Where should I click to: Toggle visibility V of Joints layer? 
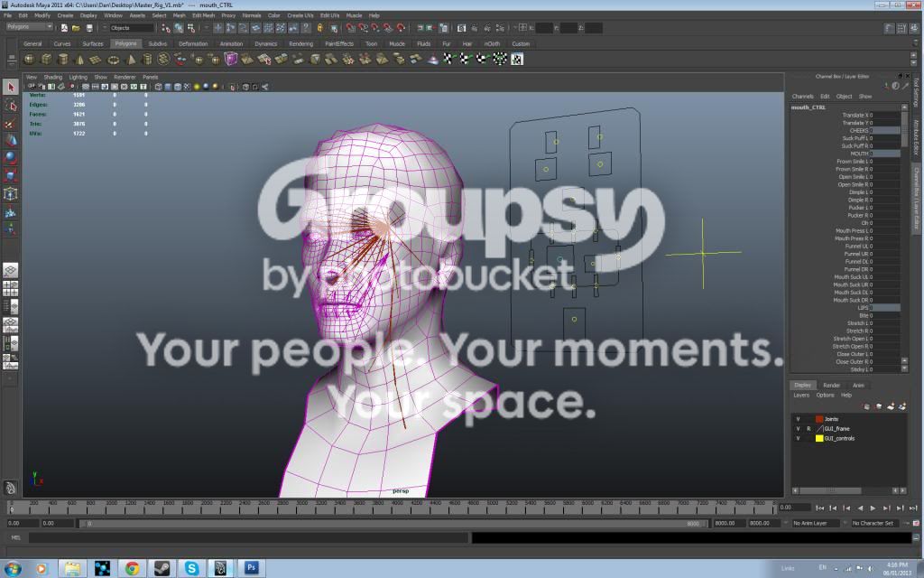coord(798,419)
